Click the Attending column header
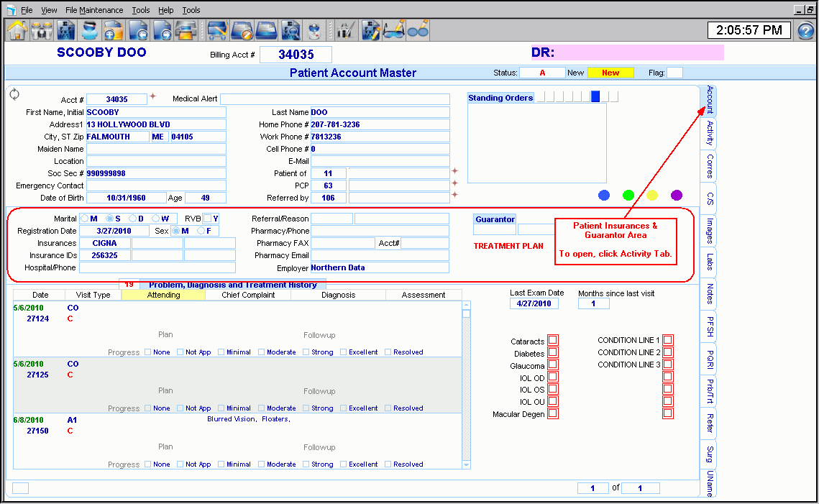This screenshot has width=819, height=504. [163, 295]
